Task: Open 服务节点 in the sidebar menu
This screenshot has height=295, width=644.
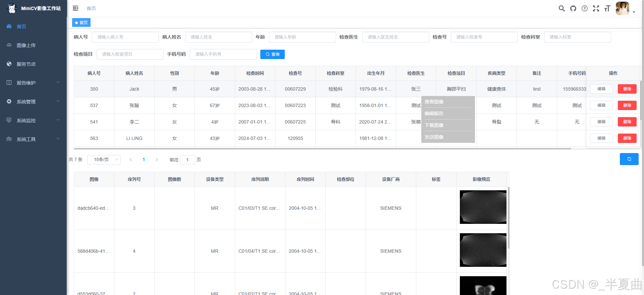Action: [34, 64]
